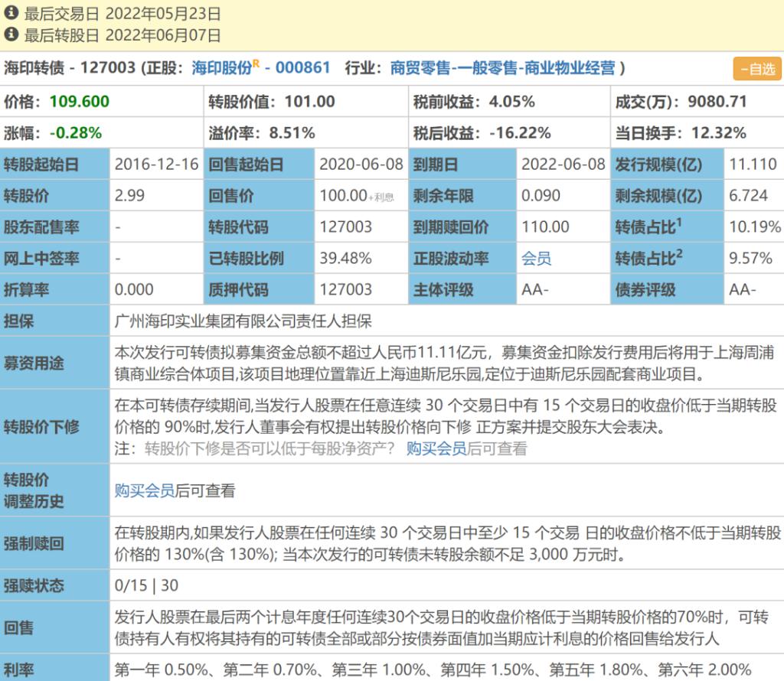Select the green price value 109.600
This screenshot has width=784, height=681.
coord(80,102)
